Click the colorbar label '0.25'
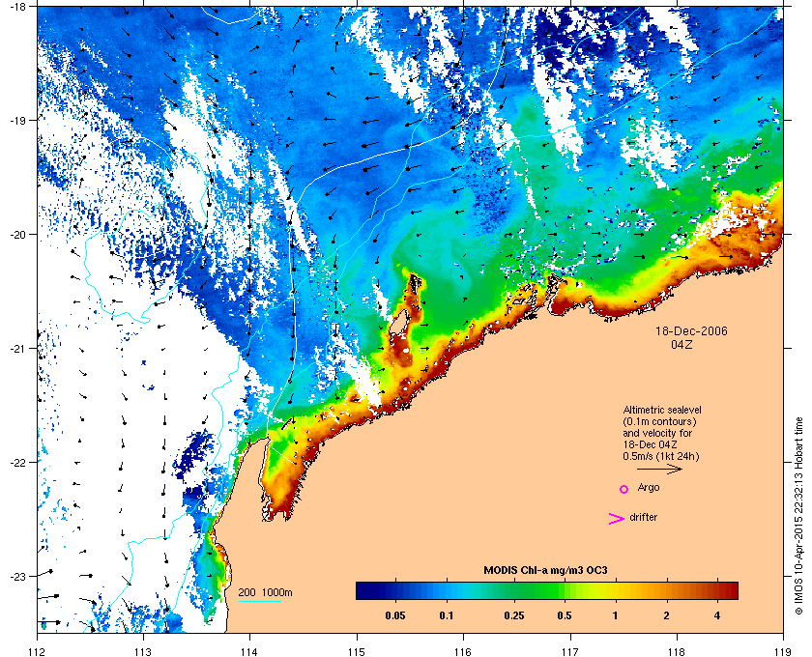Viewport: 812px width, 657px height. (513, 615)
